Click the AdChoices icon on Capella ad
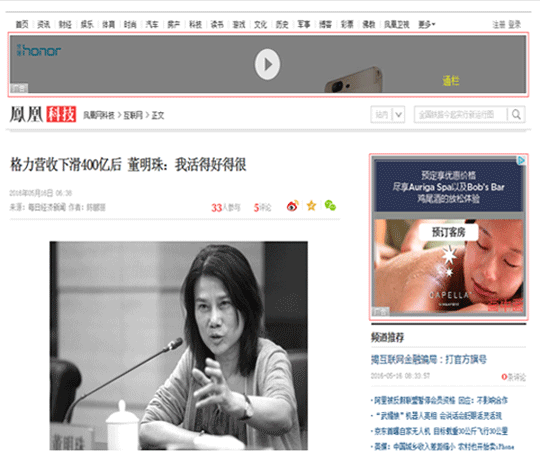540x460 pixels. point(521,160)
